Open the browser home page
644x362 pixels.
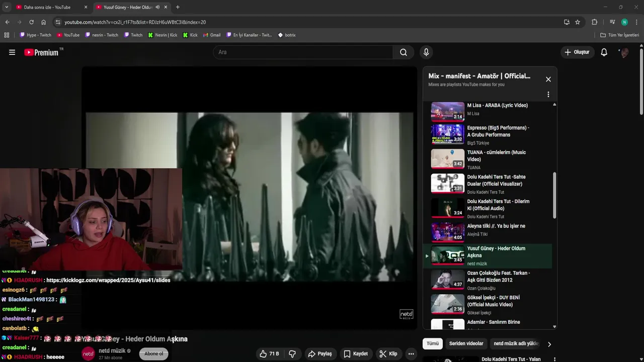(44, 22)
